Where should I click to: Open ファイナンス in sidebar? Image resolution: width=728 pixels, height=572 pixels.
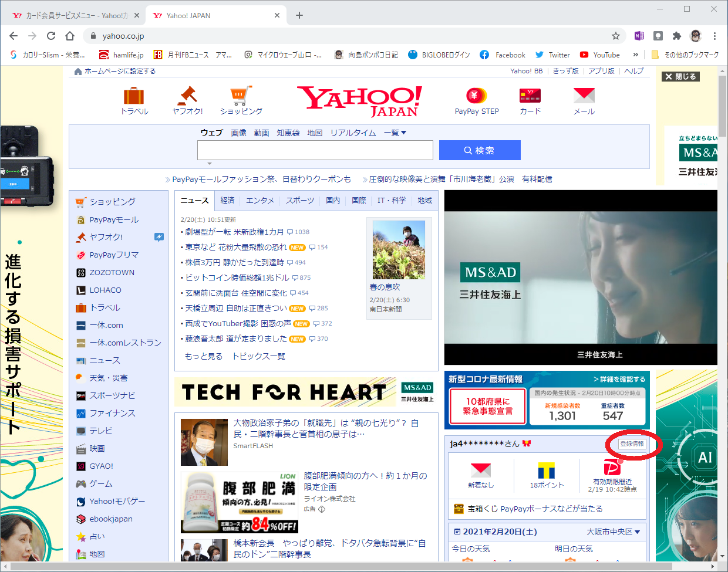[x=112, y=413]
